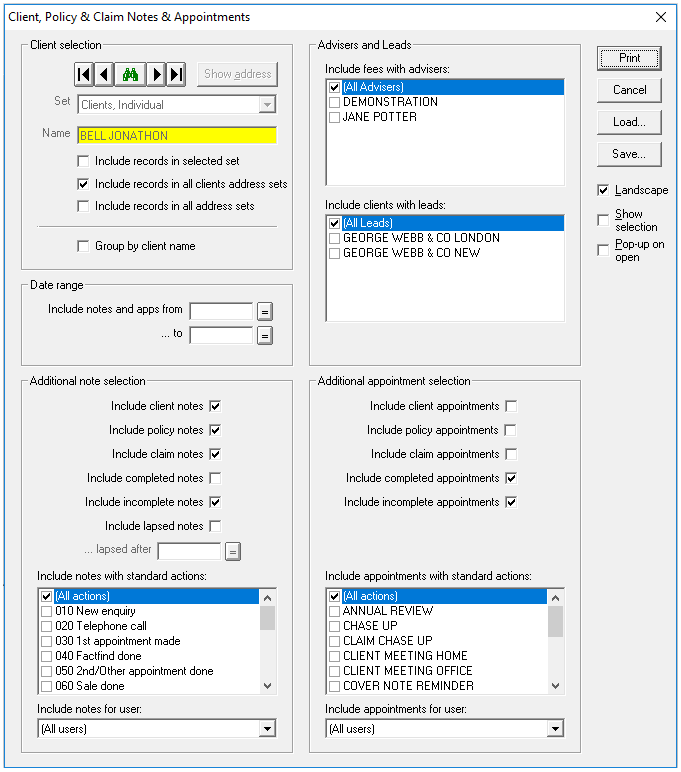Enable Pop-up on open option

[603, 250]
